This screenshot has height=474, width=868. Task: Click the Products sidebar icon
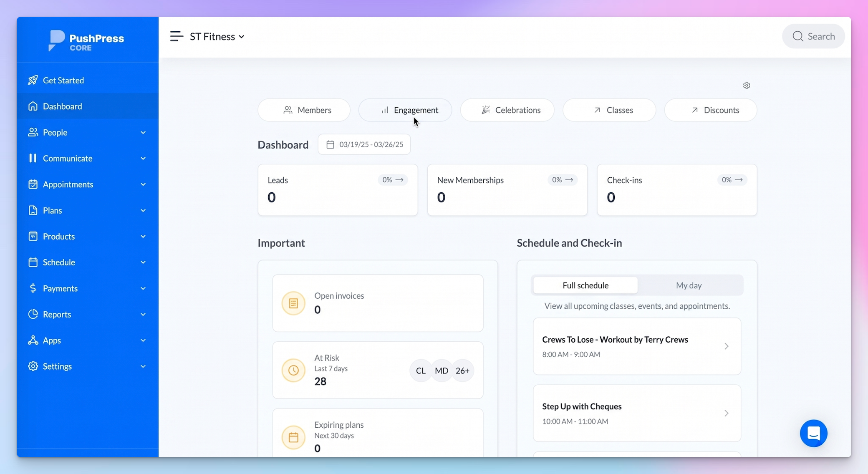pyautogui.click(x=33, y=236)
